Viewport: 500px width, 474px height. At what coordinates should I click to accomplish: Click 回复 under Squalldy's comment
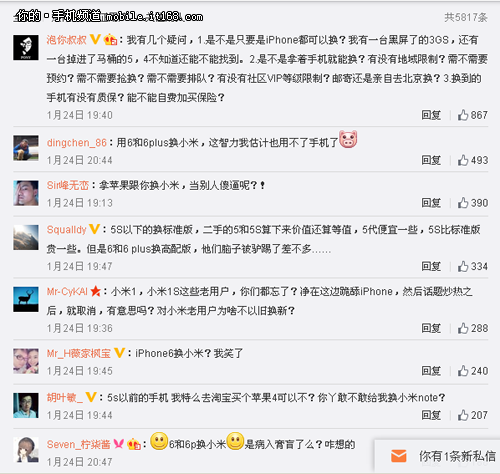tap(431, 266)
